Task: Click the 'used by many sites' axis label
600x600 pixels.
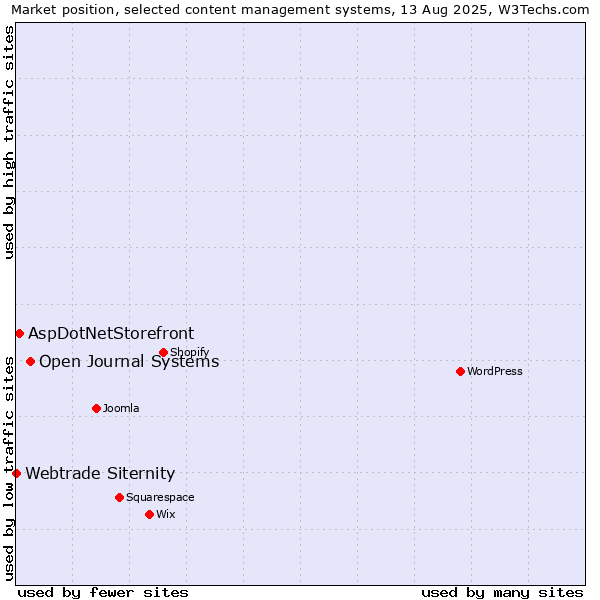Action: (x=502, y=593)
